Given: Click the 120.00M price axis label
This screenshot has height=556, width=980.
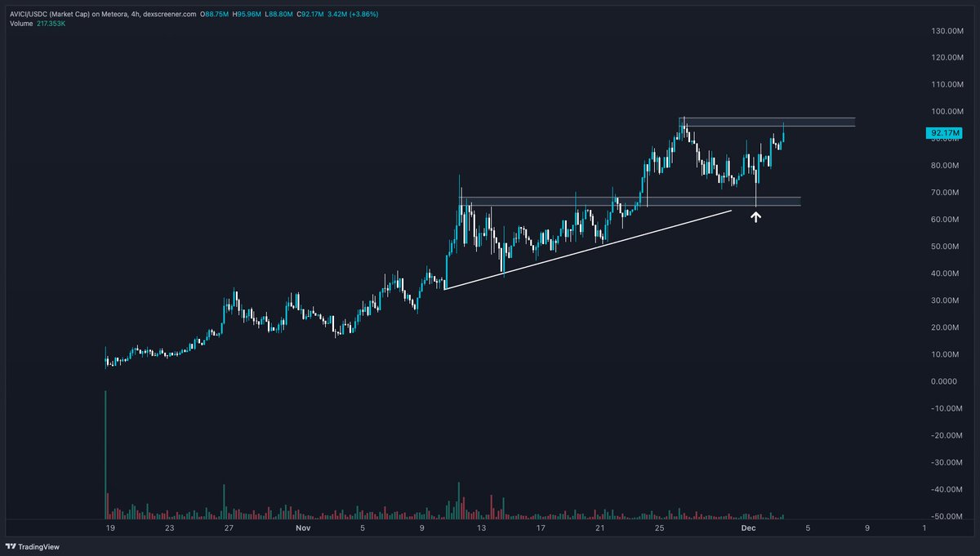Looking at the screenshot, I should (x=947, y=57).
